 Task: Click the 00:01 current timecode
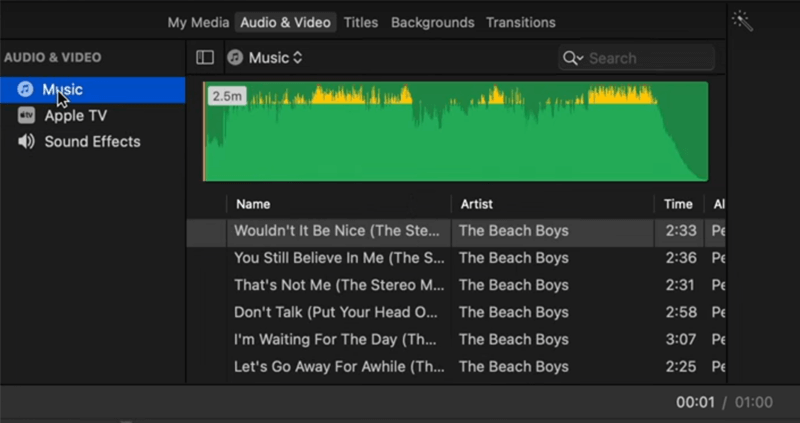pyautogui.click(x=695, y=402)
